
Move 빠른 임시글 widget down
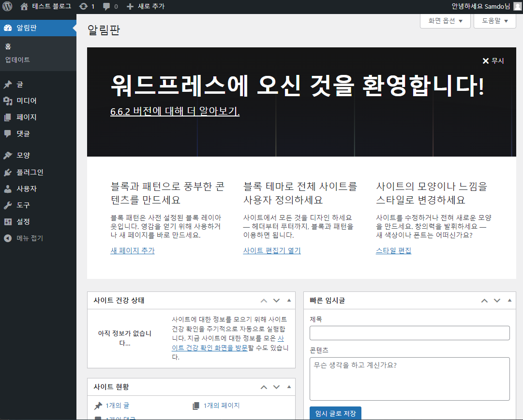[497, 301]
